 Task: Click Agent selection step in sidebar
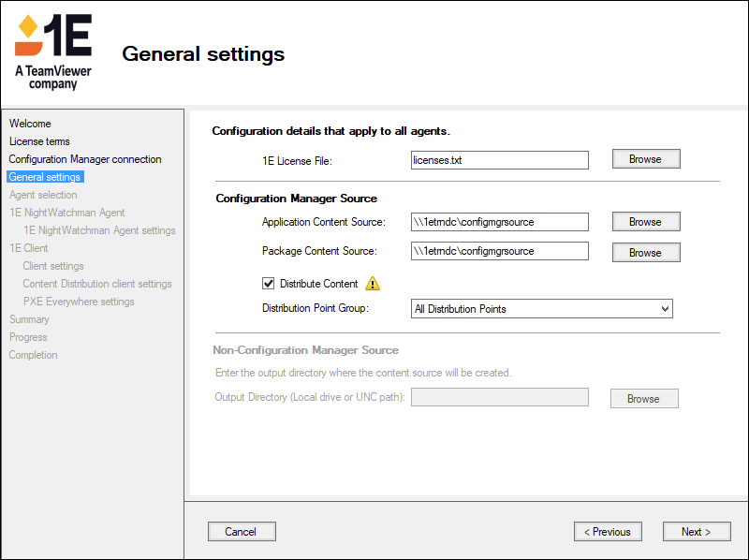click(x=43, y=195)
